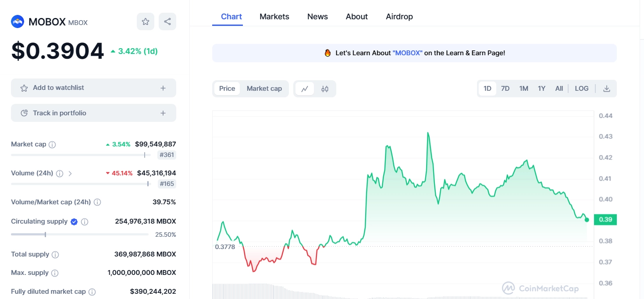Click the star favorite icon near MOBOX name
The height and width of the screenshot is (299, 644).
[x=145, y=21]
